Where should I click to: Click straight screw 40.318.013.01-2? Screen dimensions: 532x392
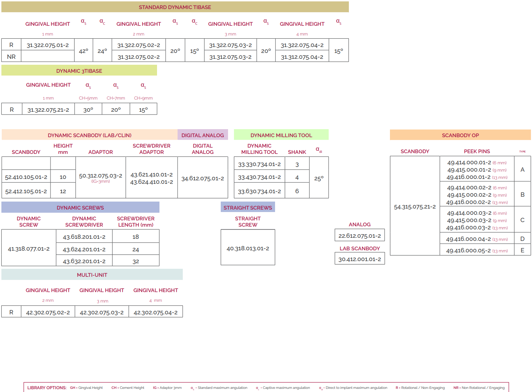[x=248, y=248]
